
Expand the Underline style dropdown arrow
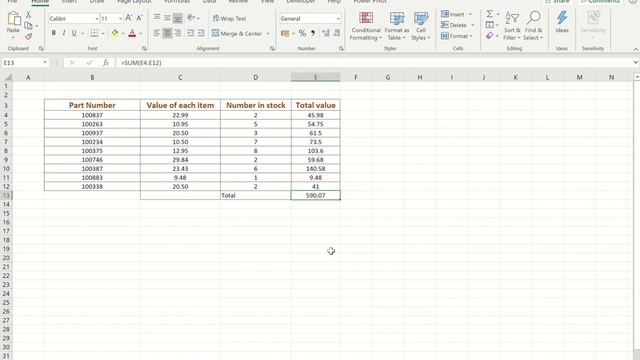[82, 33]
